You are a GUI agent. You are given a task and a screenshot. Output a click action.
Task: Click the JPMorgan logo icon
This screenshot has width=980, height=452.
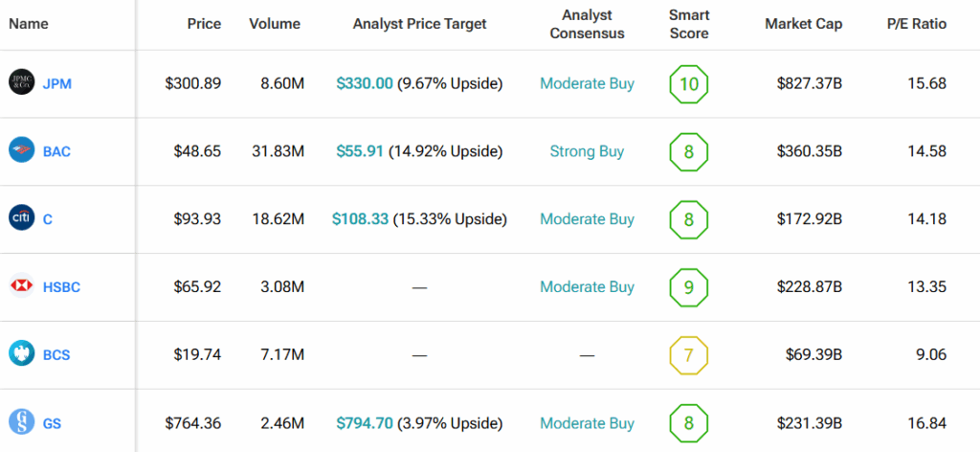pyautogui.click(x=22, y=83)
